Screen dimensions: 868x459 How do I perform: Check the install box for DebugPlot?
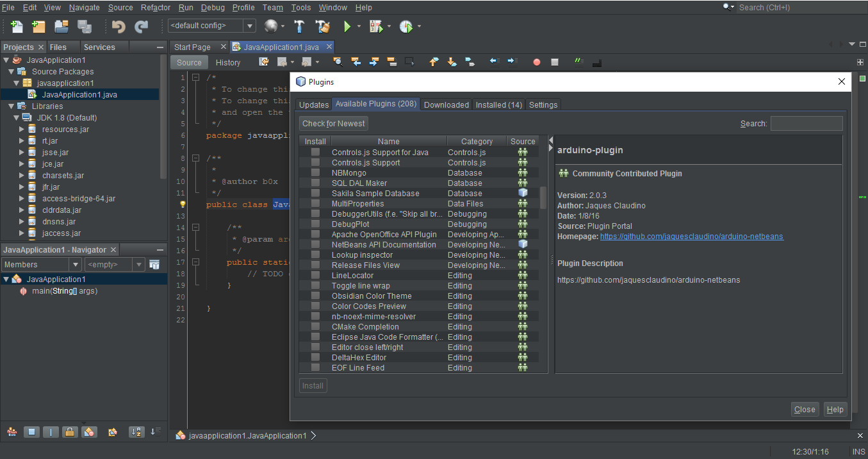pyautogui.click(x=315, y=224)
